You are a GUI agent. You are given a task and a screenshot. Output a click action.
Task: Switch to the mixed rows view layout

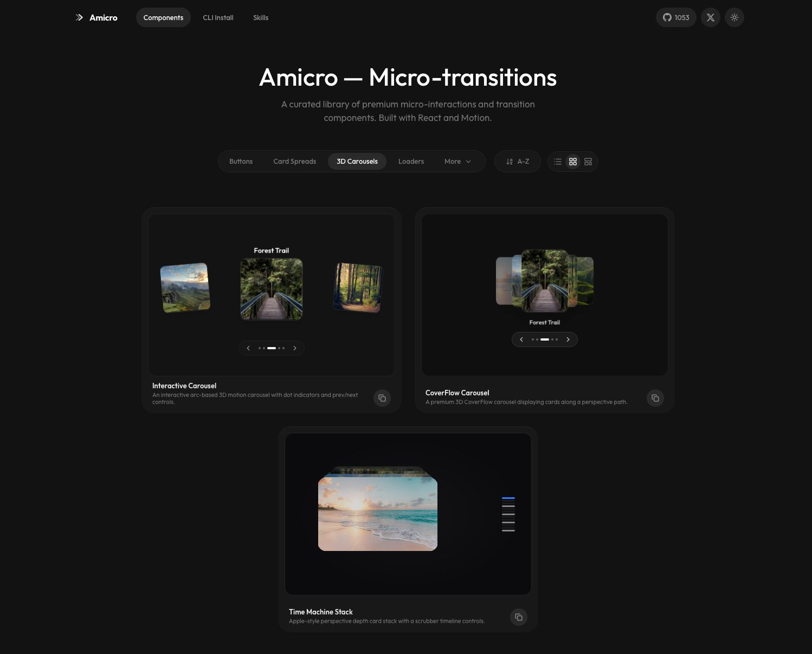click(x=588, y=162)
